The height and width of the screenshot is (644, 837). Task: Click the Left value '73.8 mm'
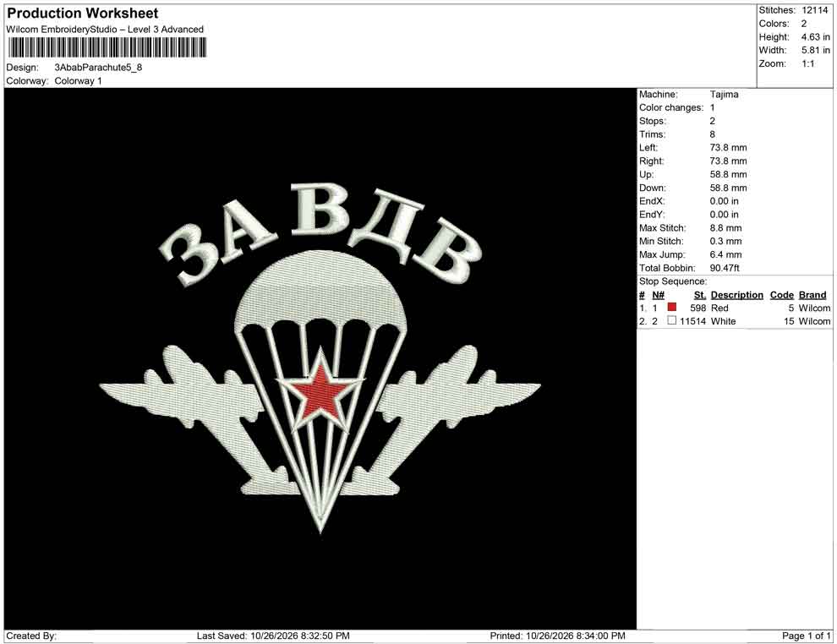[728, 148]
